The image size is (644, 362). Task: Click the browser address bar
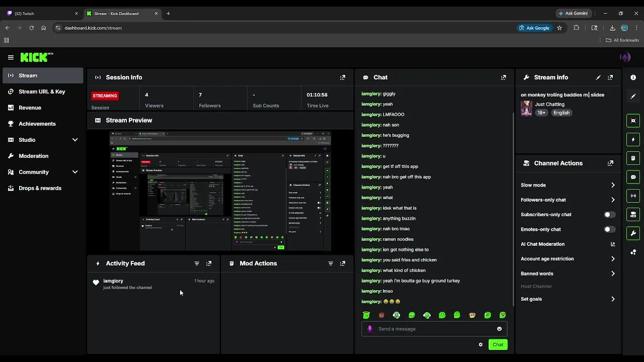(x=284, y=28)
